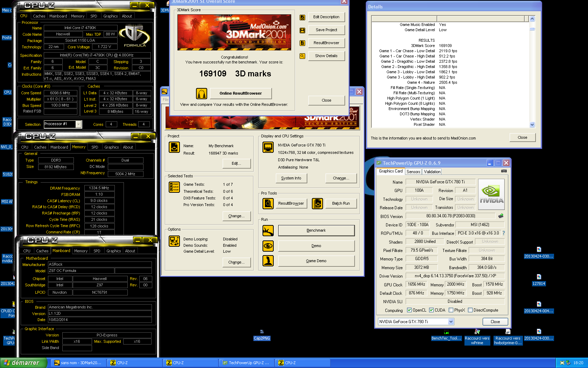Viewport: 588px width, 368px height.
Task: Click the Details list scrollbar down arrow
Action: coord(532,124)
